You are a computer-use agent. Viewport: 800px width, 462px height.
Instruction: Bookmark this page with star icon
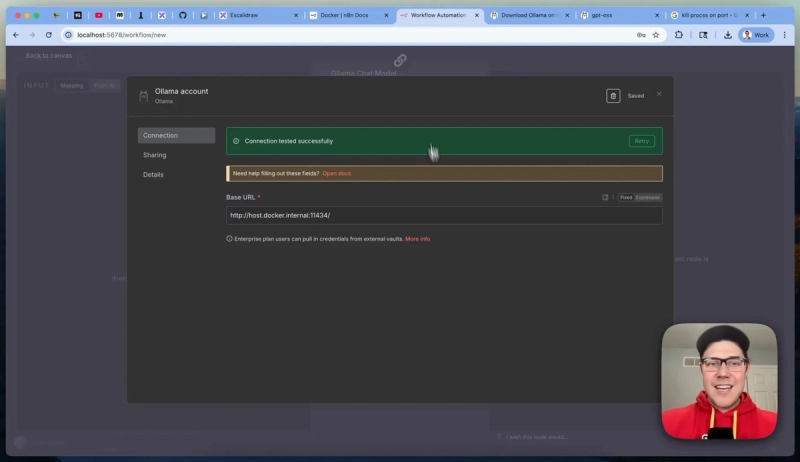[x=656, y=35]
